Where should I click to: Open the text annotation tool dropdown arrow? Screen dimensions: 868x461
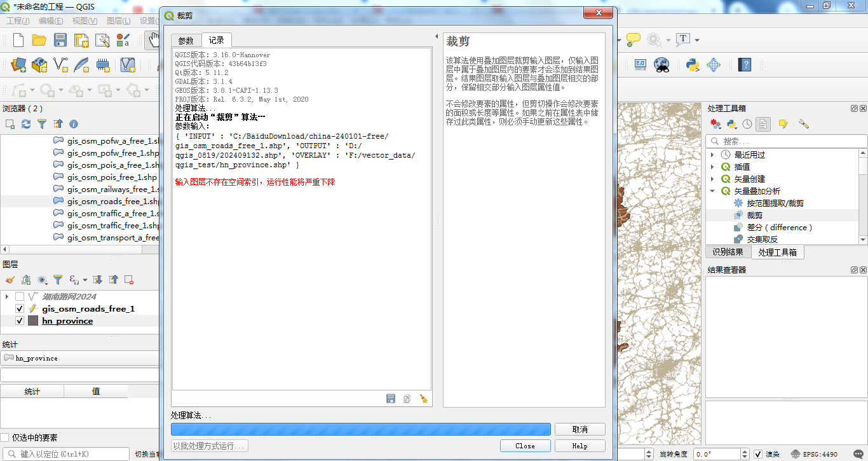coord(697,40)
